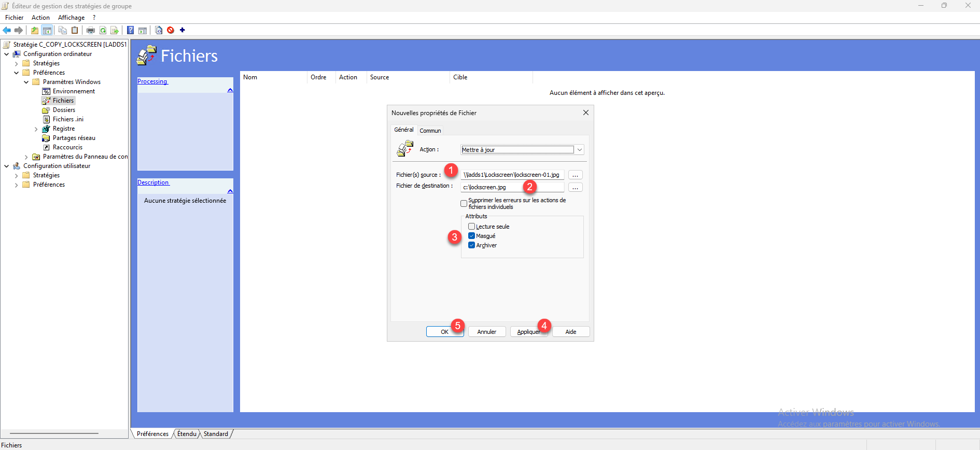Select Dossiers in the tree
The height and width of the screenshot is (450, 980).
(64, 110)
